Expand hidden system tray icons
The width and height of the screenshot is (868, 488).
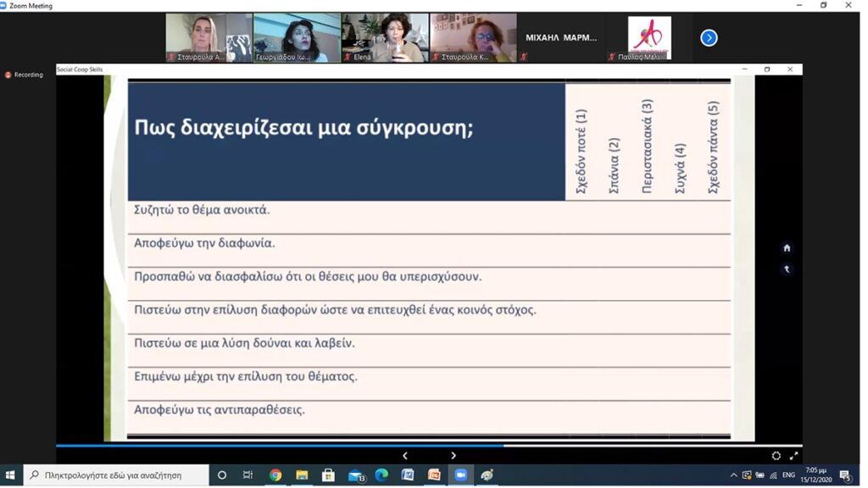(x=733, y=475)
